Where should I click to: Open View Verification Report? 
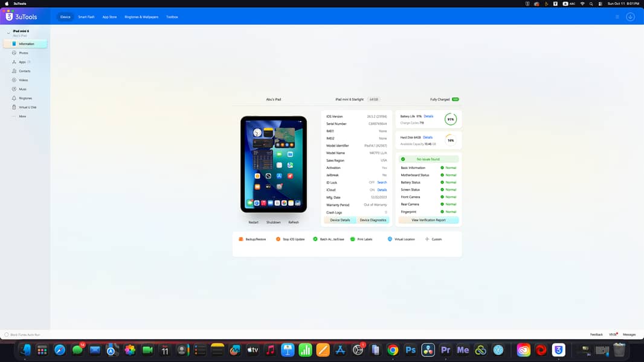[x=428, y=220]
